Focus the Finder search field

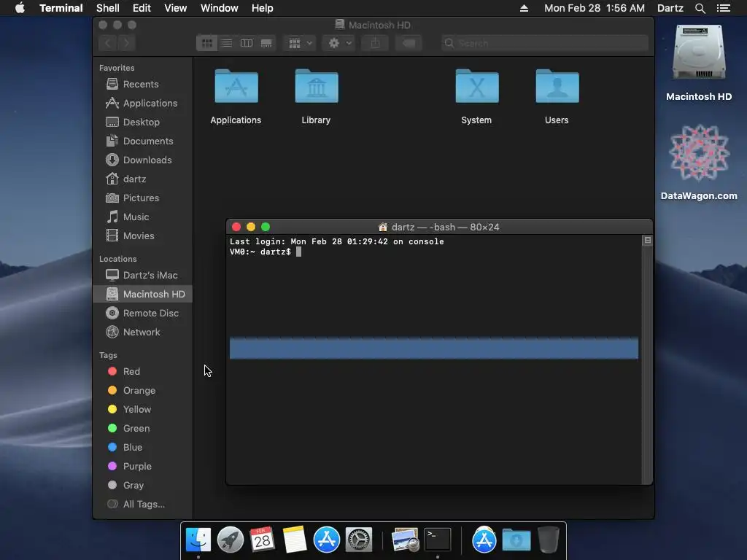(x=544, y=43)
